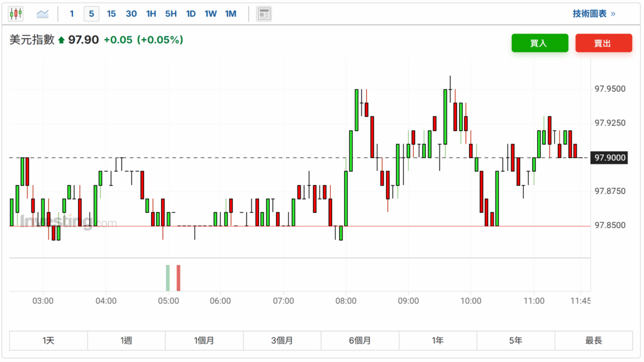Click the green 買入 button
644x362 pixels.
[540, 43]
